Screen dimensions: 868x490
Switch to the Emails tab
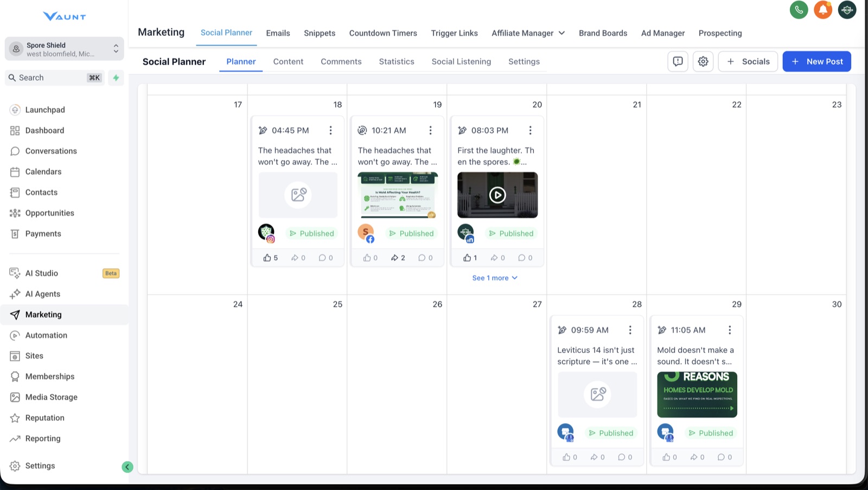coord(278,33)
